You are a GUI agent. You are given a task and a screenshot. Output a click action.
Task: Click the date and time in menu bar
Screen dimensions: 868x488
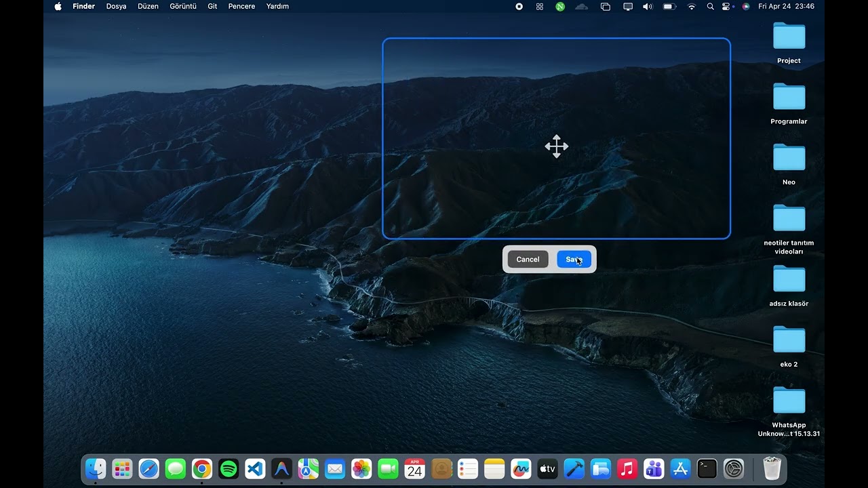click(x=787, y=6)
